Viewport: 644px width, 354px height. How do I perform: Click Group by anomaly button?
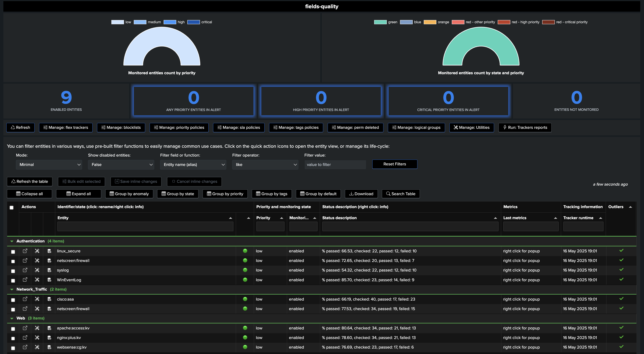pyautogui.click(x=129, y=194)
